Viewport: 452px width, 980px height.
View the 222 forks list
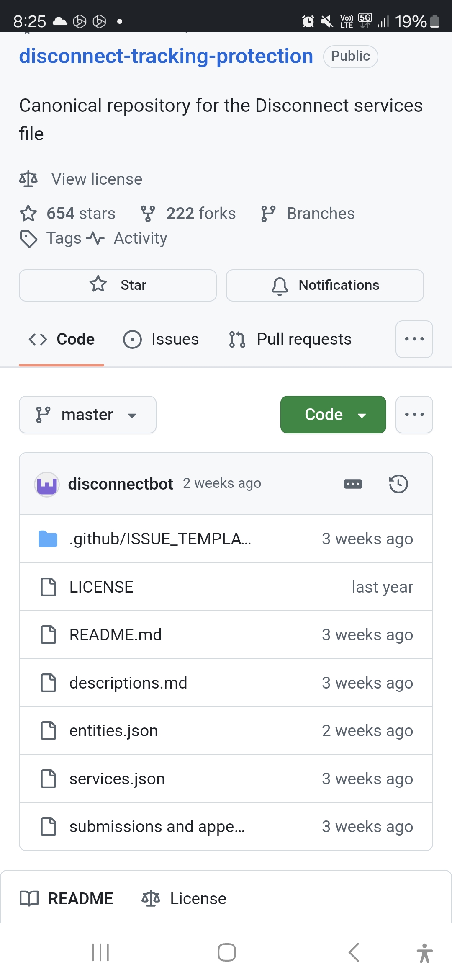point(188,214)
